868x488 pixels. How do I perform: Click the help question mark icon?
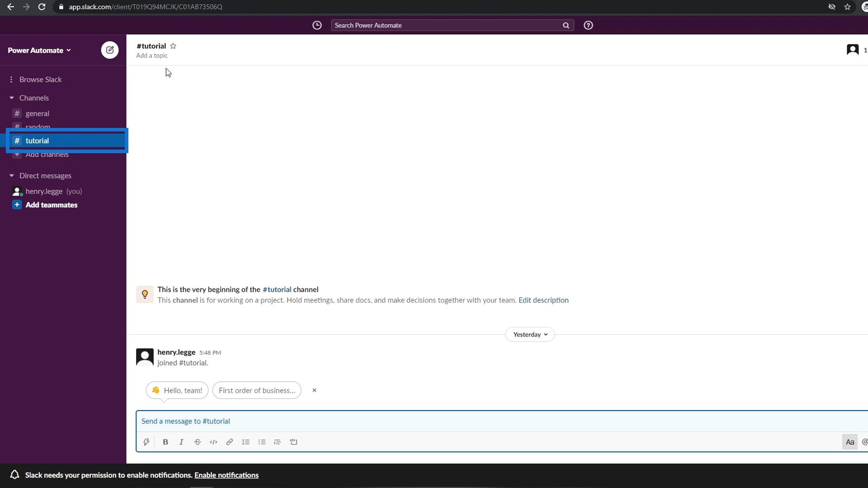click(588, 25)
